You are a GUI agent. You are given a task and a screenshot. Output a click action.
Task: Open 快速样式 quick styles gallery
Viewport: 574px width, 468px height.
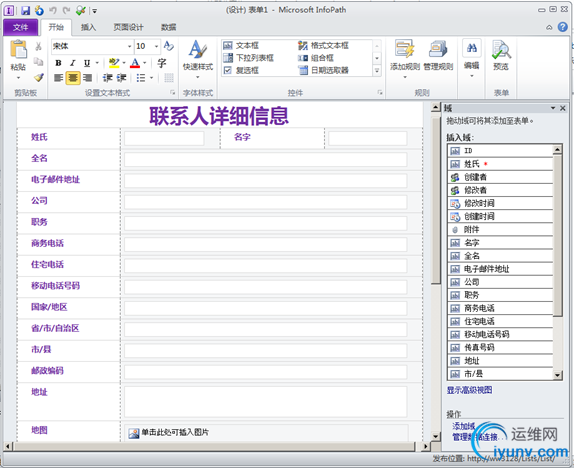point(198,59)
